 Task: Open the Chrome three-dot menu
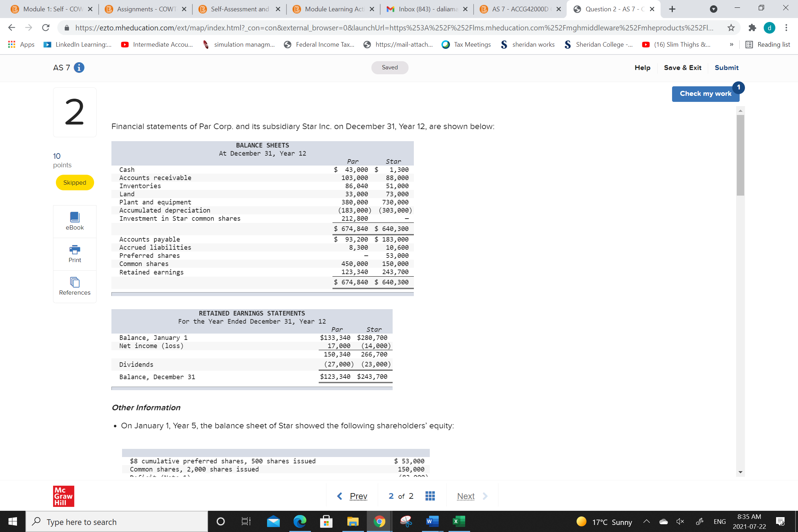point(786,28)
